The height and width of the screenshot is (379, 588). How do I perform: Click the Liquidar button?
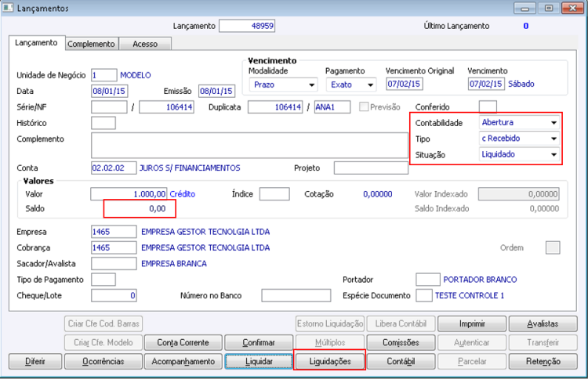click(259, 362)
